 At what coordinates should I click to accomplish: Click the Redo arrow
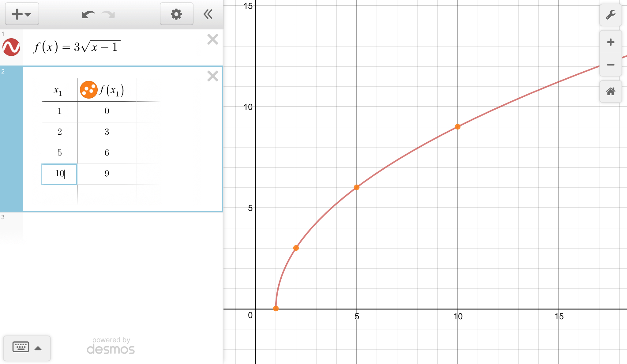tap(108, 14)
